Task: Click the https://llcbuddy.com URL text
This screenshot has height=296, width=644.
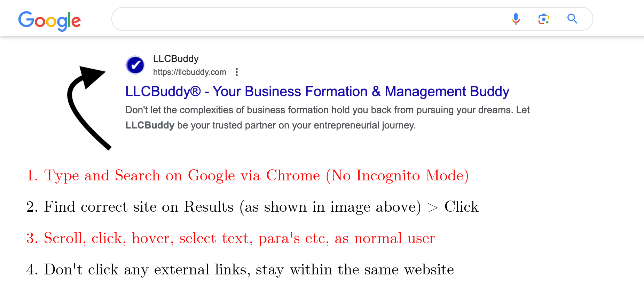Action: (190, 72)
